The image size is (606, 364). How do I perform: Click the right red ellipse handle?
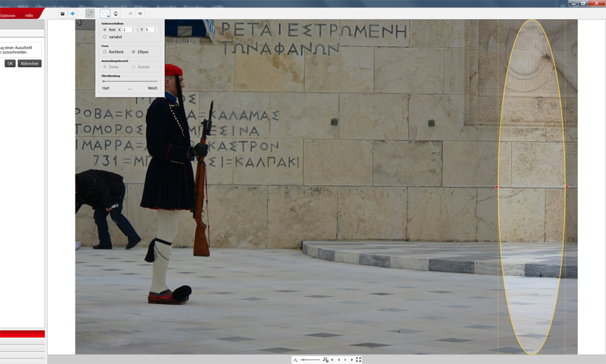click(567, 187)
